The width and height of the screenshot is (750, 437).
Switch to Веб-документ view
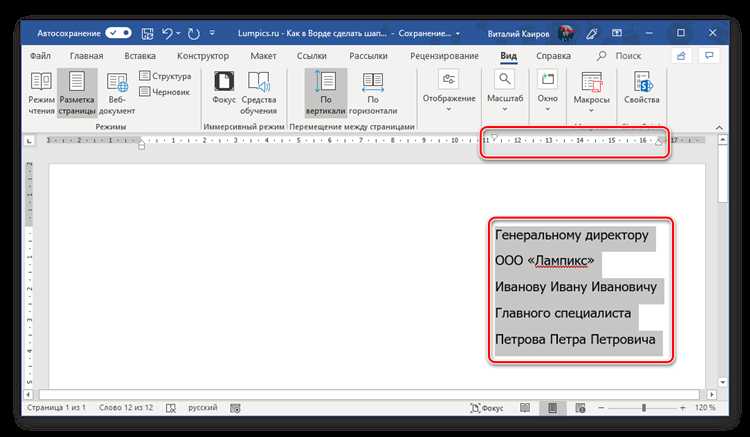[x=117, y=93]
